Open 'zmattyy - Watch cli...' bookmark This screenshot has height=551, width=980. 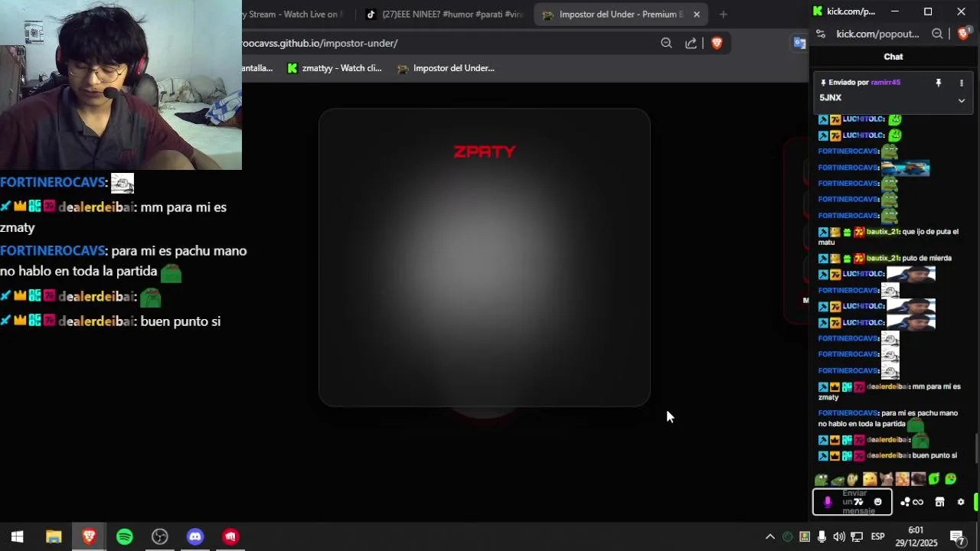pyautogui.click(x=334, y=68)
